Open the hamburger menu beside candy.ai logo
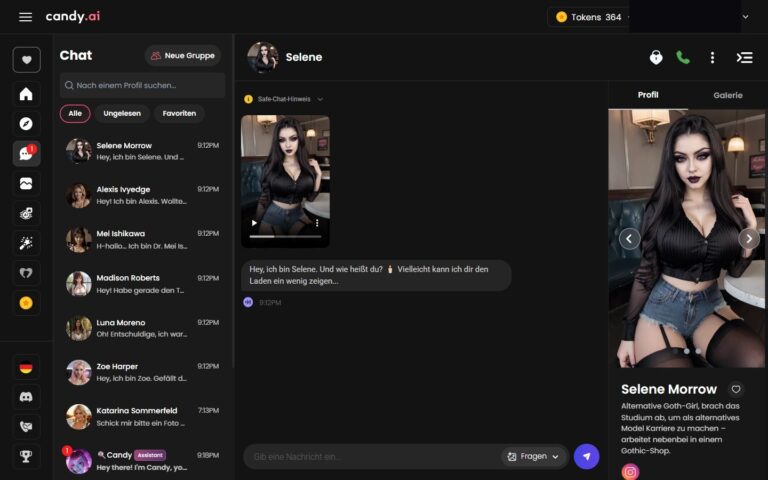This screenshot has height=480, width=768. click(25, 17)
